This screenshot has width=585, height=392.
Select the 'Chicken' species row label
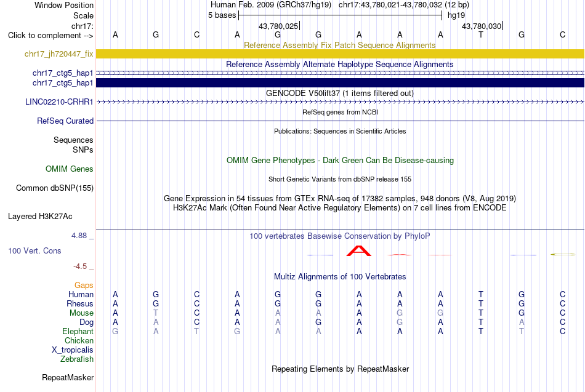tap(79, 340)
